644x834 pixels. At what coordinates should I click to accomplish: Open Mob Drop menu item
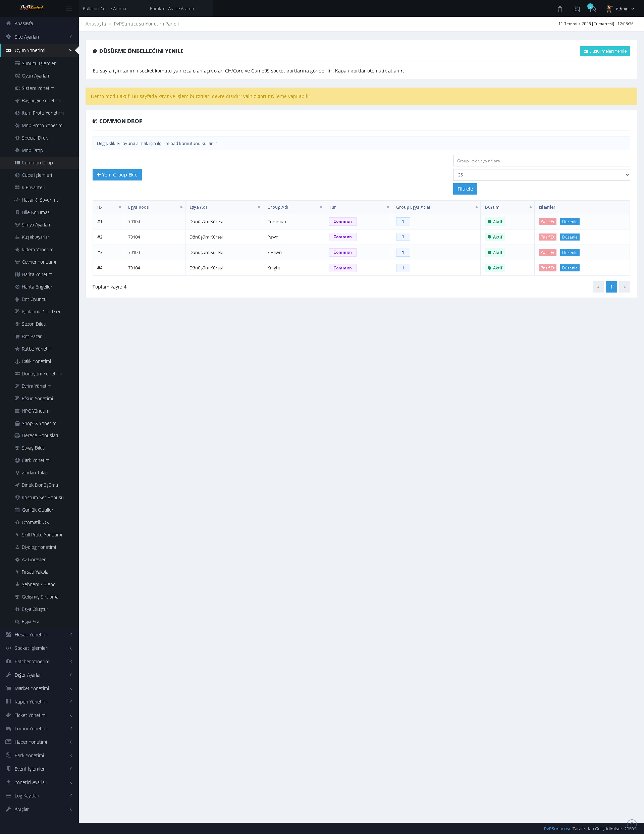coord(32,150)
